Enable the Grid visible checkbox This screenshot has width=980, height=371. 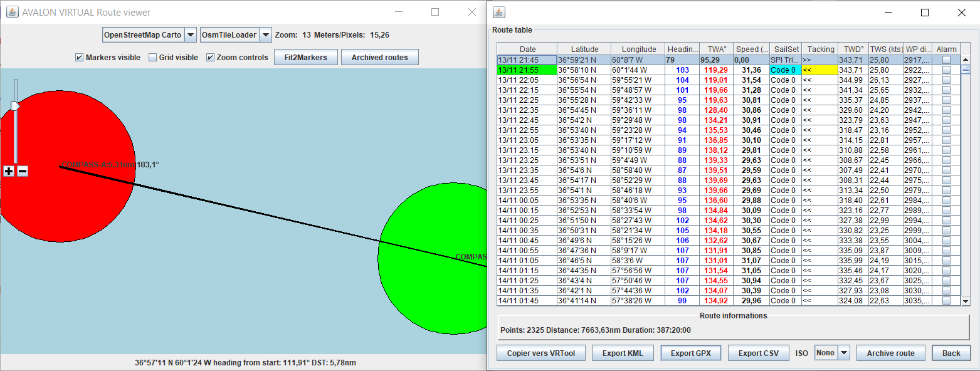153,58
